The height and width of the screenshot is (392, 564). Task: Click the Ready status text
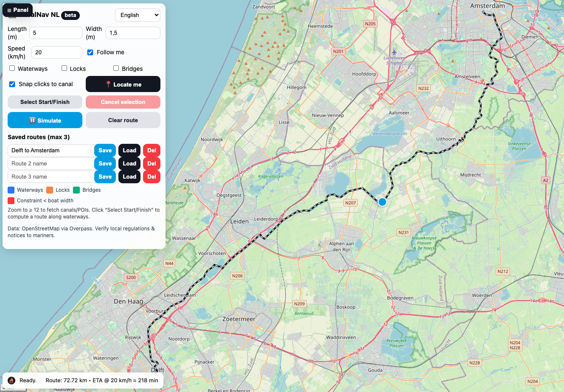pyautogui.click(x=28, y=380)
